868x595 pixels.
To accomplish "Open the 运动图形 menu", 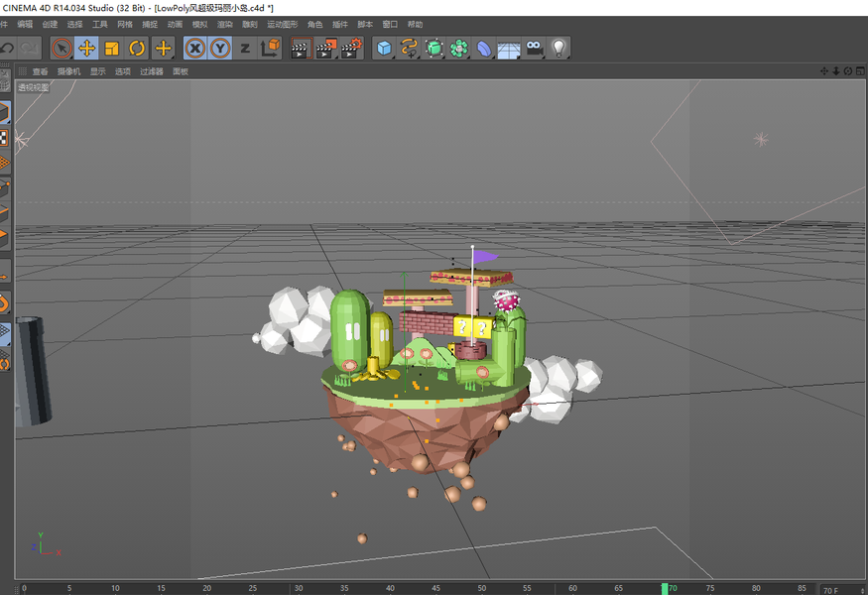I will click(283, 25).
